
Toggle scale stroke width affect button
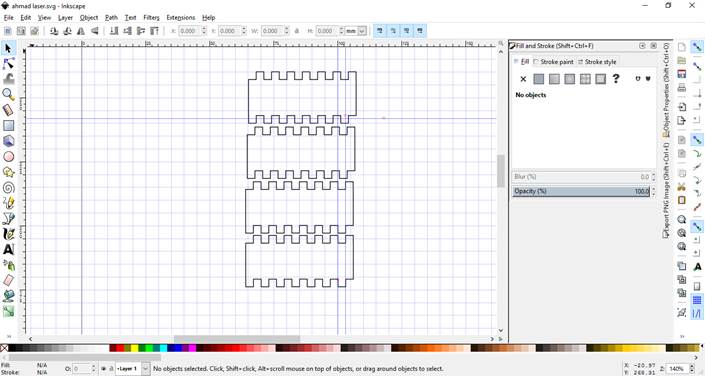point(380,31)
